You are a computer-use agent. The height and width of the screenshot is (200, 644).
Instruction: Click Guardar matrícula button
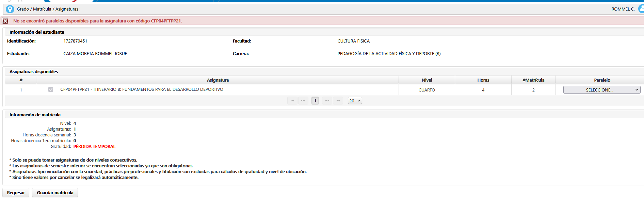click(55, 193)
